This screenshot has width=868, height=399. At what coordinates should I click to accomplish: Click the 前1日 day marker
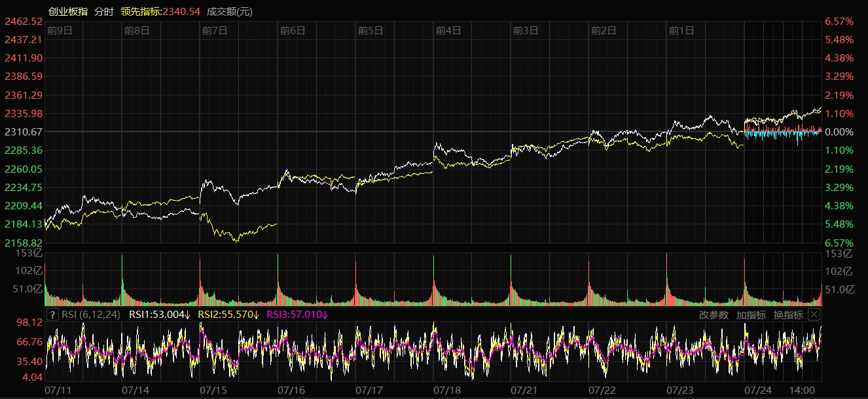[681, 30]
